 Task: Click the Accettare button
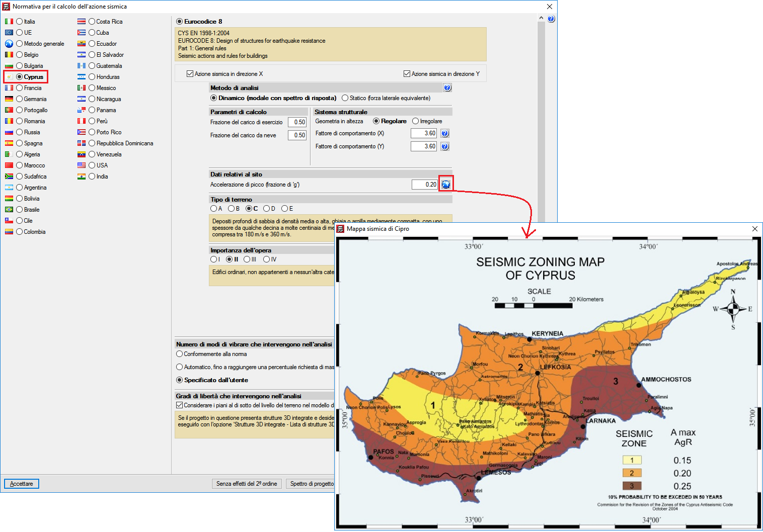click(22, 484)
